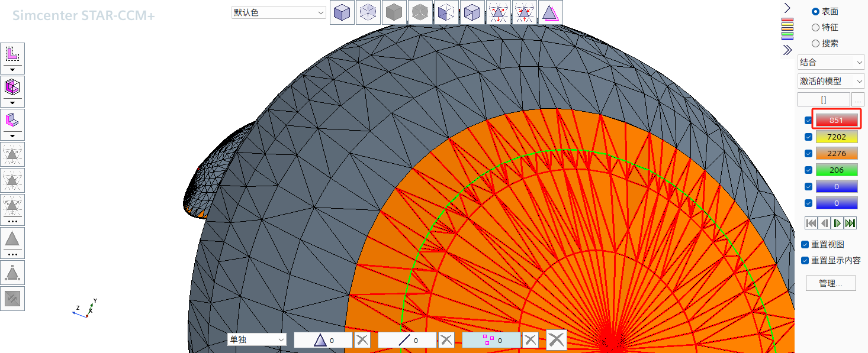Click the dashed L-shape selection tool
The width and height of the screenshot is (868, 353).
click(x=12, y=54)
